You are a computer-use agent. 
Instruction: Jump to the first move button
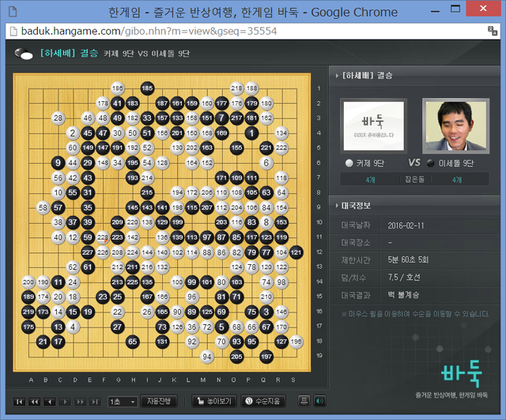coord(19,402)
